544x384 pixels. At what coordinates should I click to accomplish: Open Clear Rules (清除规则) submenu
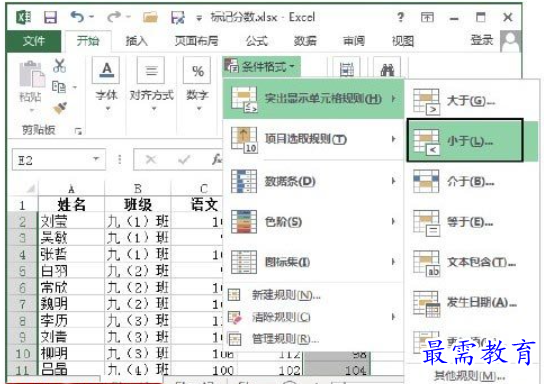pos(313,317)
